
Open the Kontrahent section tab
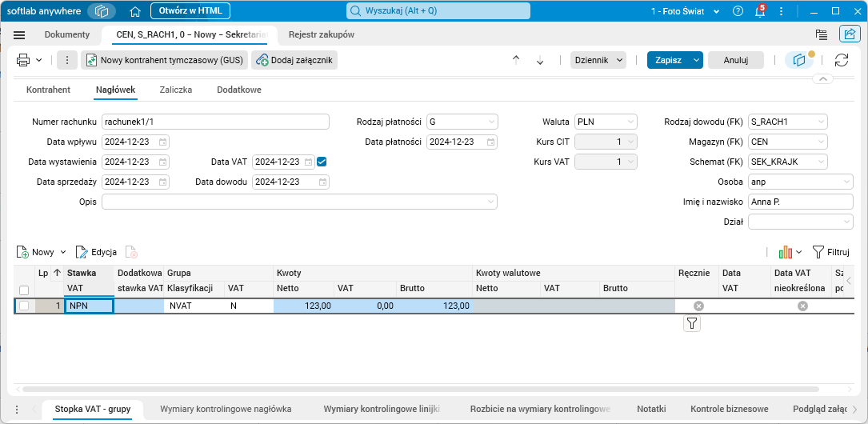click(x=48, y=90)
